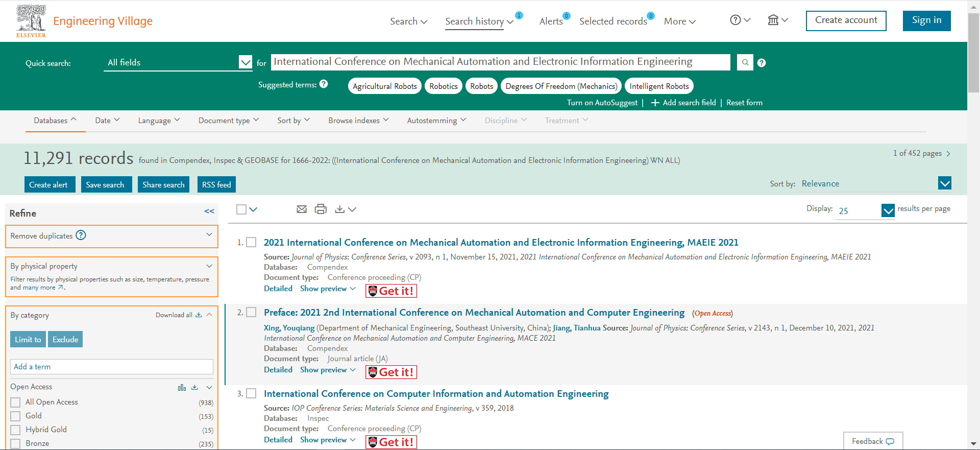This screenshot has width=980, height=450.
Task: Print selected records icon
Action: pyautogui.click(x=321, y=209)
